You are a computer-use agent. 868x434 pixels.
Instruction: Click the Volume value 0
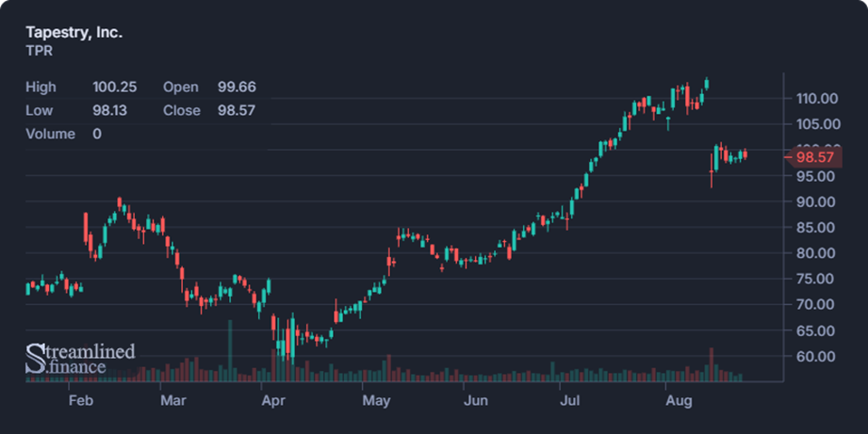tap(97, 134)
